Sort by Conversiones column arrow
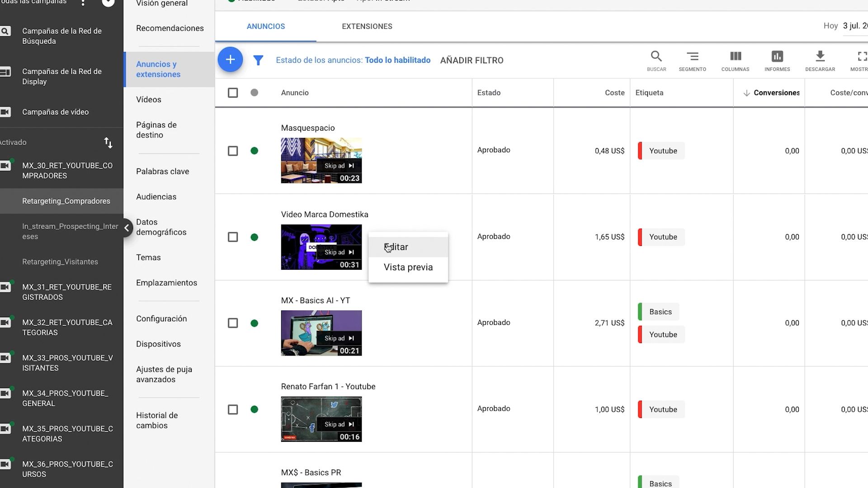The width and height of the screenshot is (868, 488). tap(746, 93)
